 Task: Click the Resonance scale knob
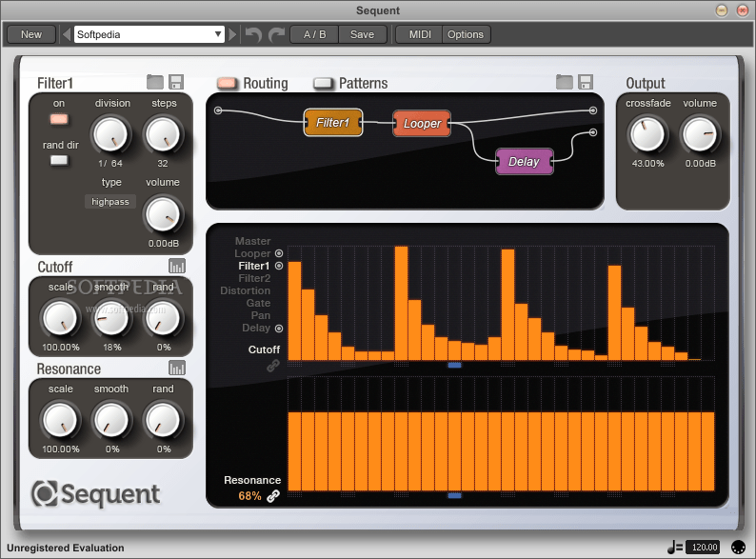pyautogui.click(x=60, y=421)
